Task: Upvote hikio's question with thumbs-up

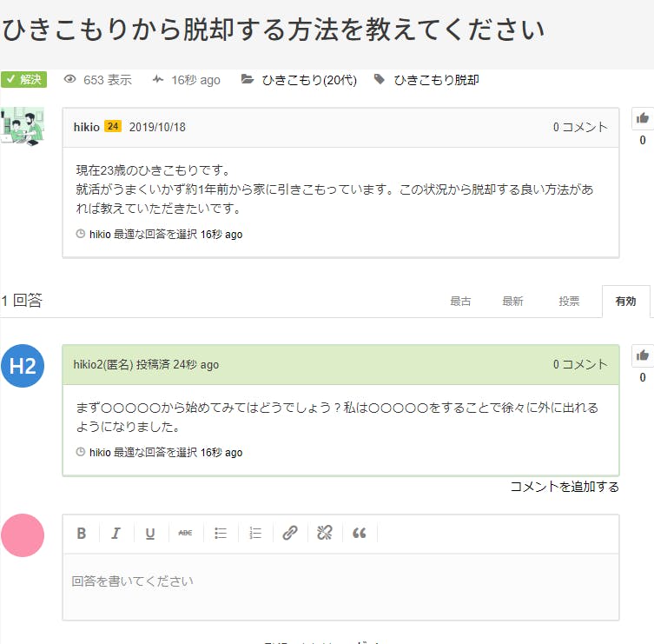Action: (x=643, y=118)
